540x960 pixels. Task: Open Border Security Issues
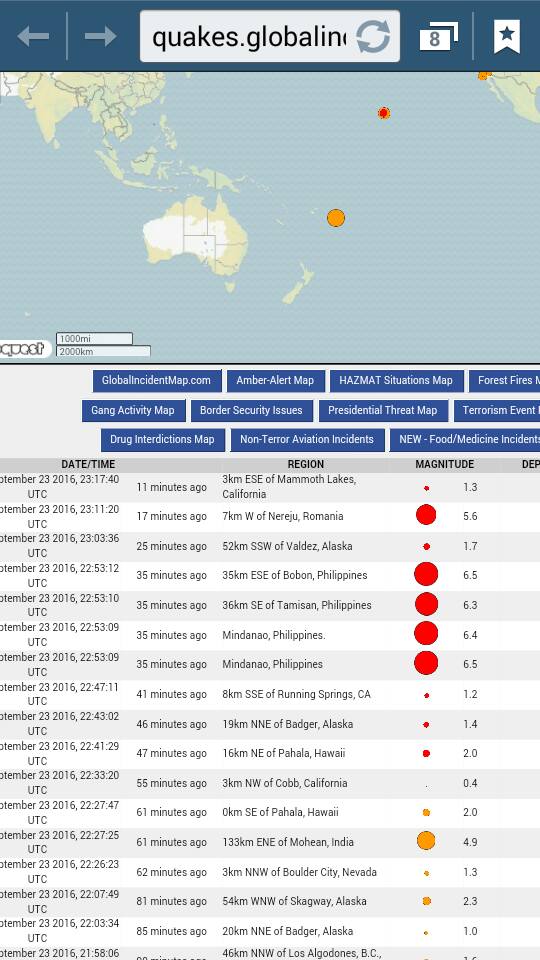pos(251,411)
